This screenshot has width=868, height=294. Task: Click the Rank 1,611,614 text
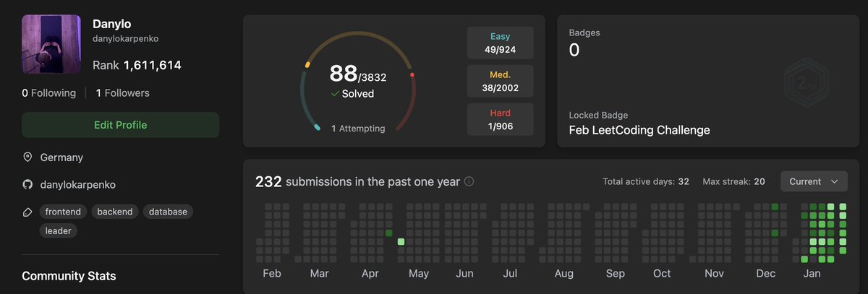pos(137,66)
